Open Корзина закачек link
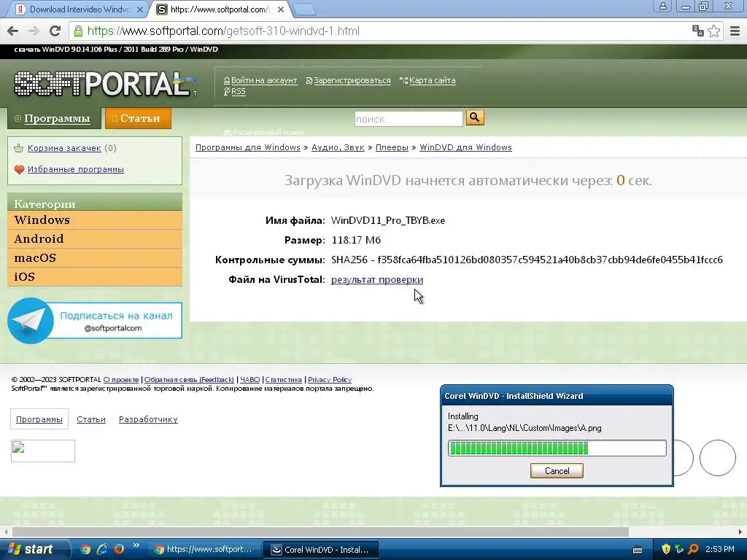 64,148
